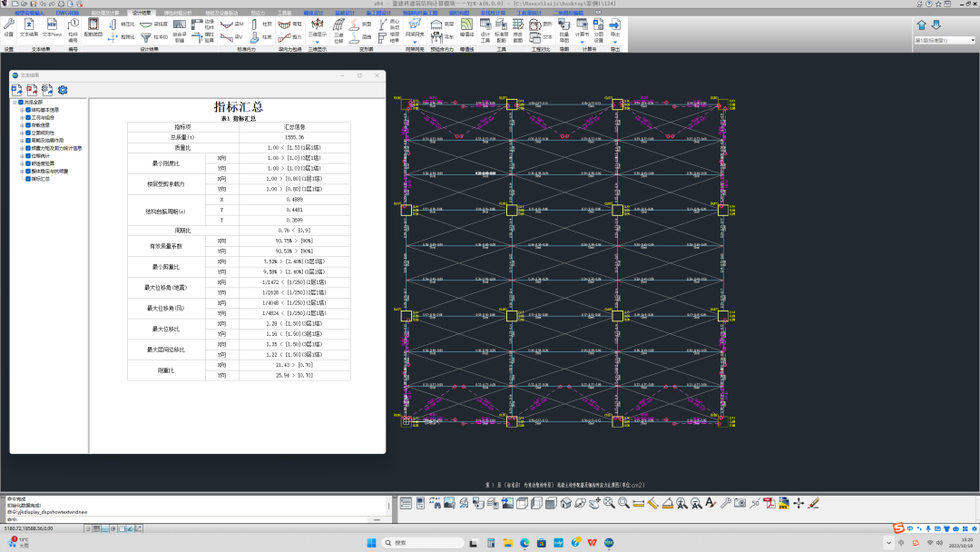
Task: Open the dropdown arrow under 网架网壳
Action: click(x=415, y=42)
